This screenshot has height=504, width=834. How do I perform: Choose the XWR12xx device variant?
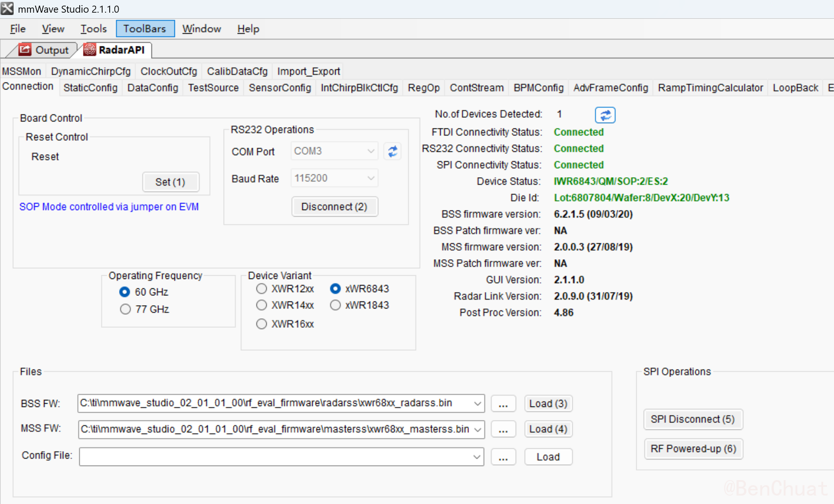pos(262,289)
